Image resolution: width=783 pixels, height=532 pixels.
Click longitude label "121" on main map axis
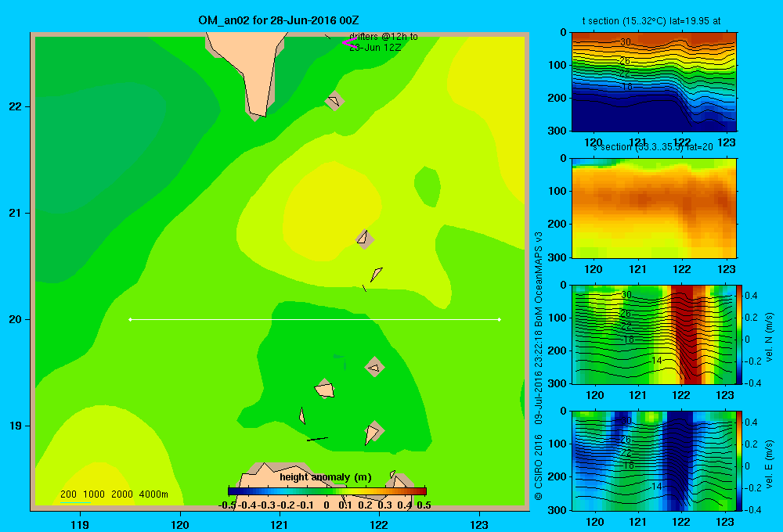coord(280,524)
